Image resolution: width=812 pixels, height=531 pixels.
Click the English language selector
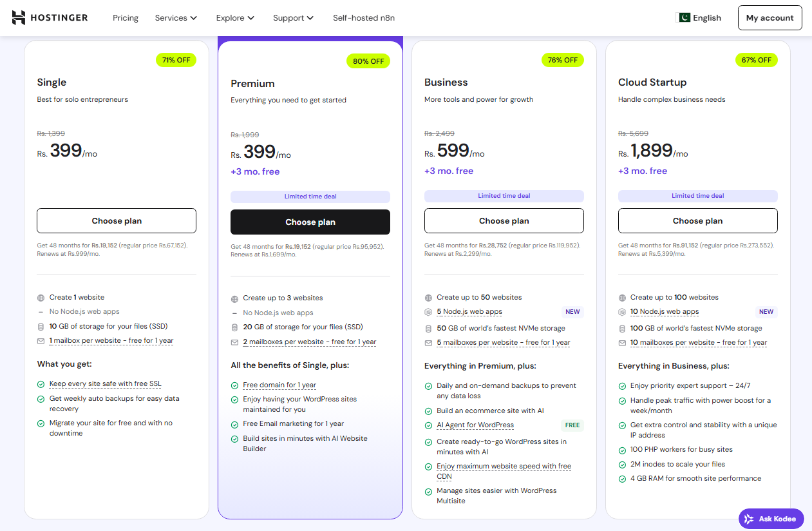click(699, 17)
